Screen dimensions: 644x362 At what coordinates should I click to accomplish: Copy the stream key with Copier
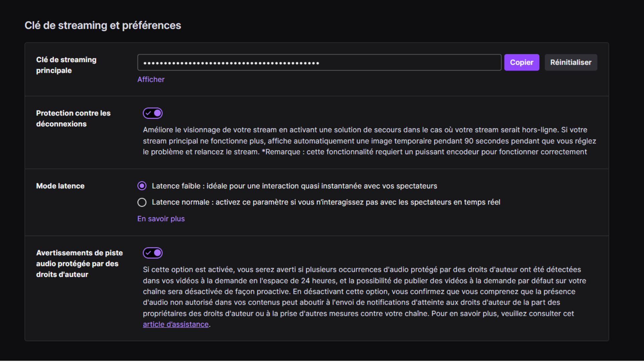pos(521,62)
